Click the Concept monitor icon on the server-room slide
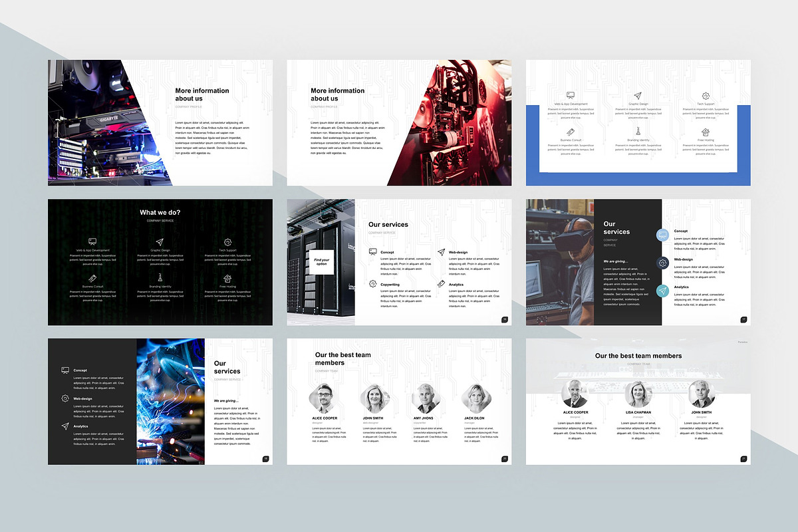Image resolution: width=798 pixels, height=532 pixels. coord(373,252)
